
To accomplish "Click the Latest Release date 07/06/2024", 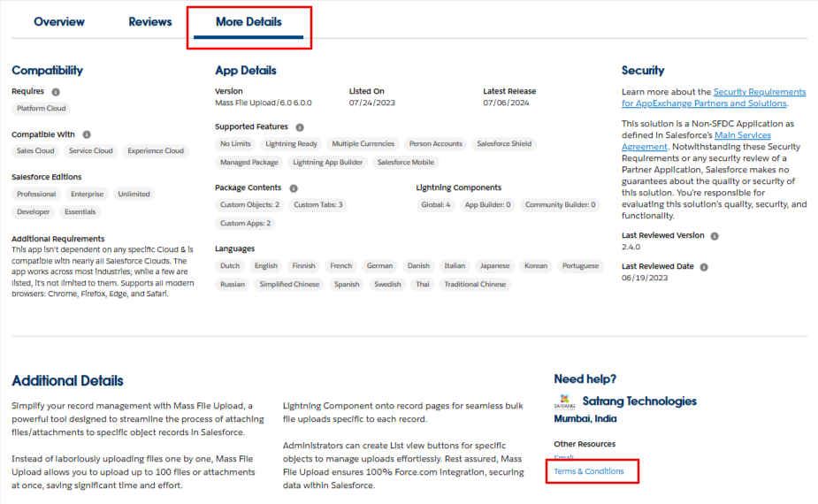I will (506, 103).
